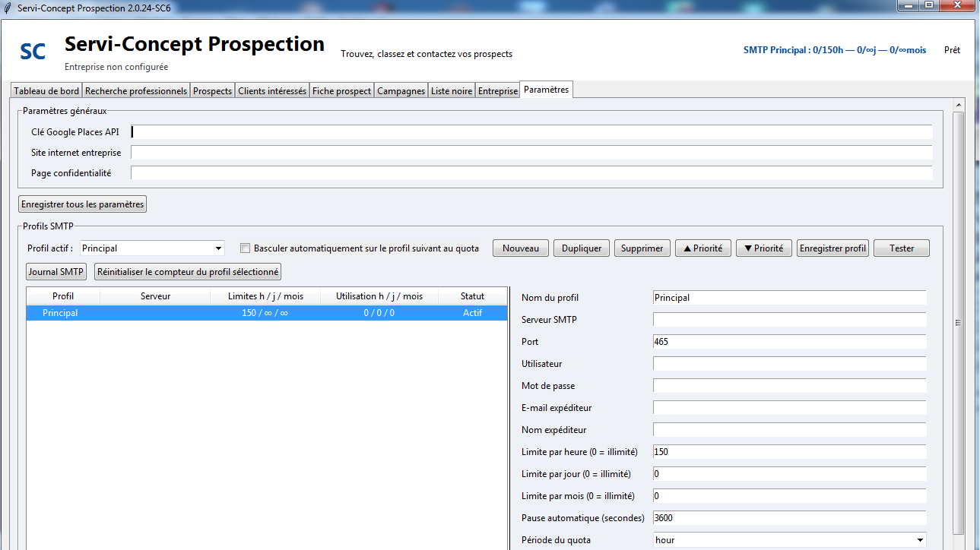Open Clients intéressés tab
The width and height of the screenshot is (980, 550).
[272, 91]
